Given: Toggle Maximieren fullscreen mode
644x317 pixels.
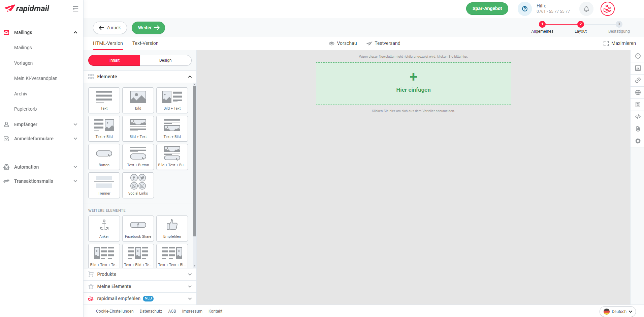Looking at the screenshot, I should [x=619, y=43].
